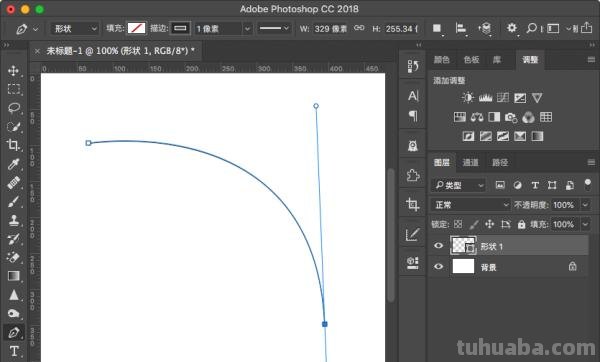Click the search magnifier icon
This screenshot has width=600, height=362.
click(531, 28)
